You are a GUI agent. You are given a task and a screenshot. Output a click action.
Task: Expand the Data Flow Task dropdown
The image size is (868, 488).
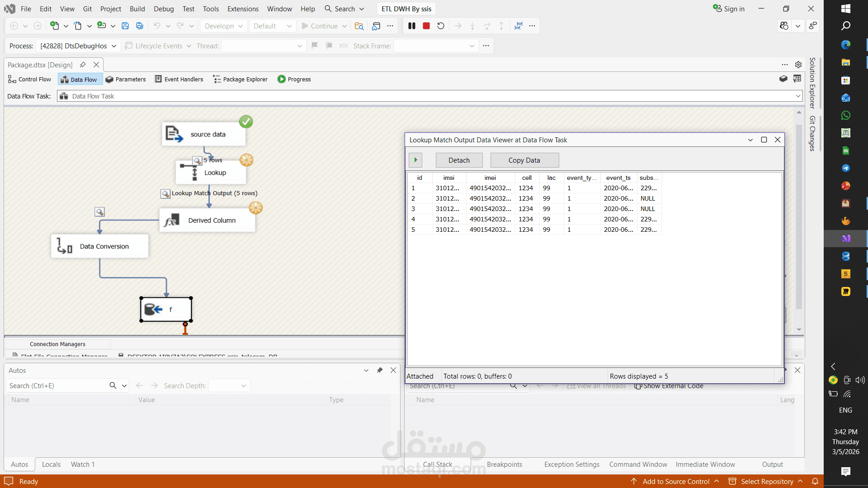pyautogui.click(x=798, y=96)
